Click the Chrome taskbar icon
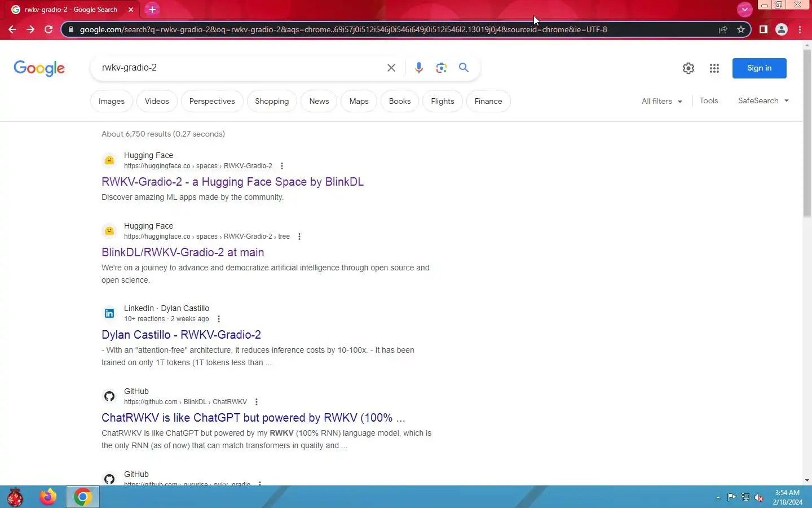The width and height of the screenshot is (812, 508). [x=83, y=497]
